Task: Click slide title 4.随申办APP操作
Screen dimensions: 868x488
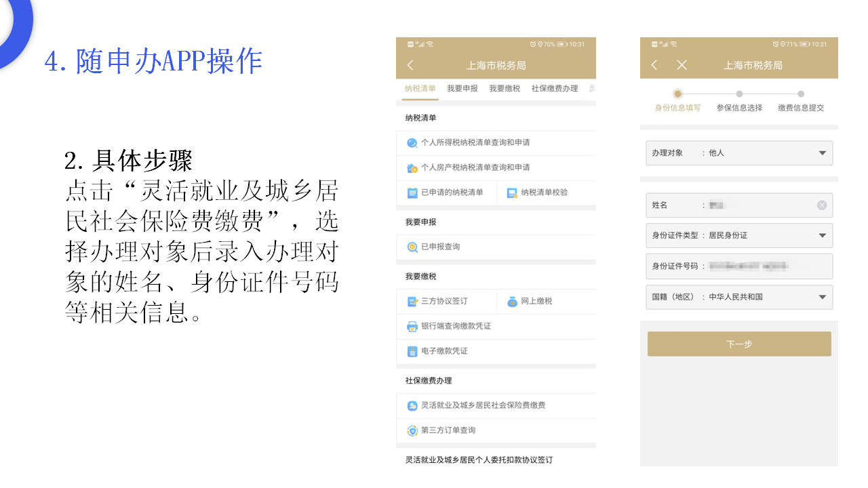Action: click(x=153, y=62)
